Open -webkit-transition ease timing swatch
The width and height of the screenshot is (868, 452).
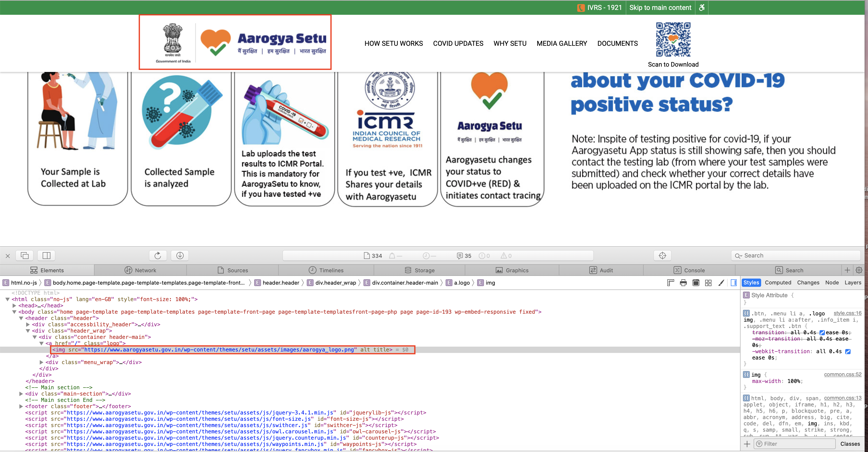pos(848,352)
